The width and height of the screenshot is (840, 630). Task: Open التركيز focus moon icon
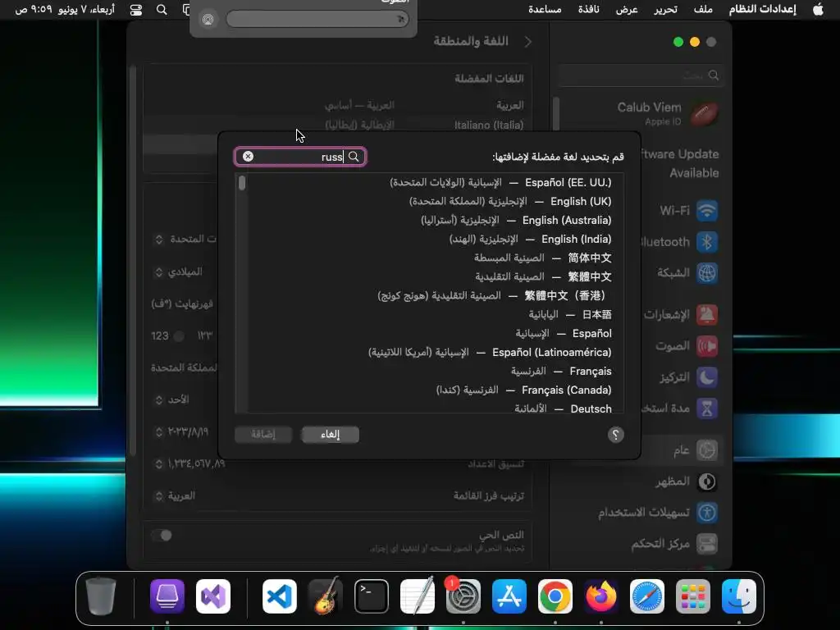(x=706, y=377)
